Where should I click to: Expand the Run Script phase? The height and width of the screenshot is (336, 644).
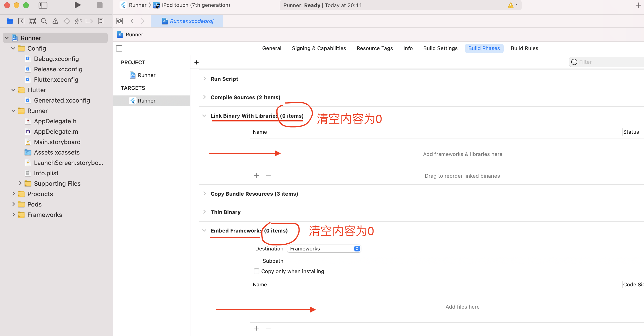pos(205,79)
